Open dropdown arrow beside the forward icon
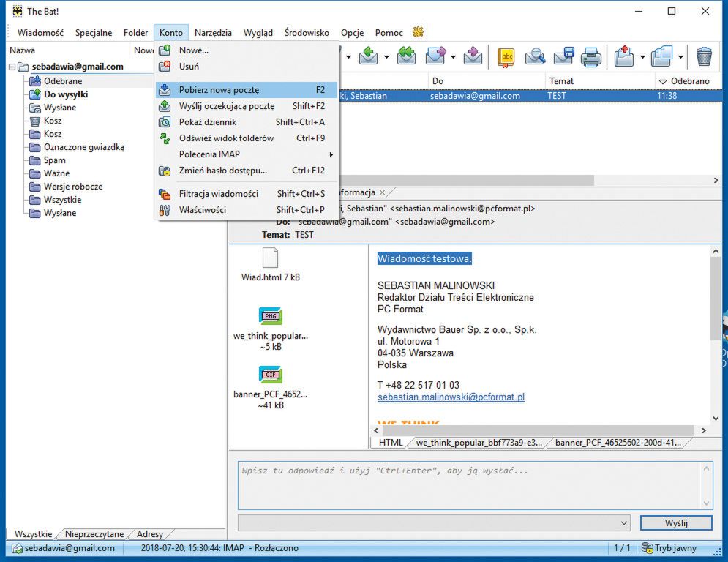Image resolution: width=728 pixels, height=562 pixels. tap(454, 57)
